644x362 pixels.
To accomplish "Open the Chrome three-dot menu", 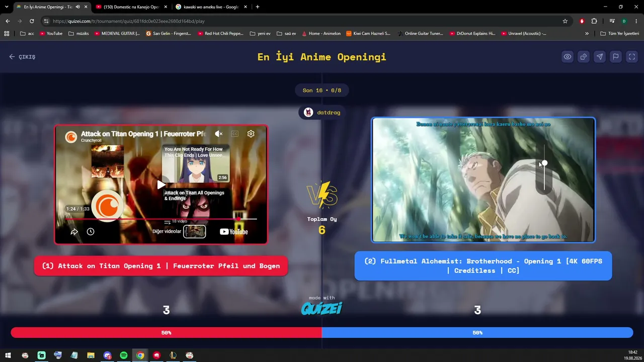I will click(x=636, y=21).
